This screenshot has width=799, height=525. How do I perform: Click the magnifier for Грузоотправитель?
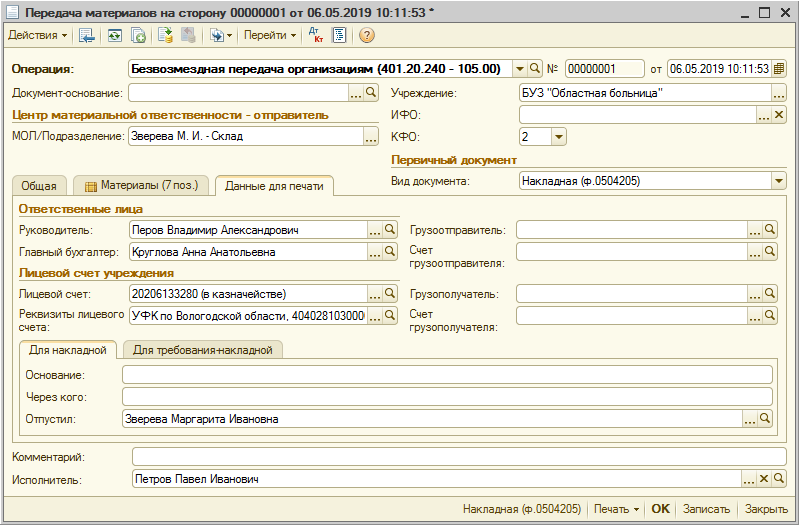click(770, 230)
